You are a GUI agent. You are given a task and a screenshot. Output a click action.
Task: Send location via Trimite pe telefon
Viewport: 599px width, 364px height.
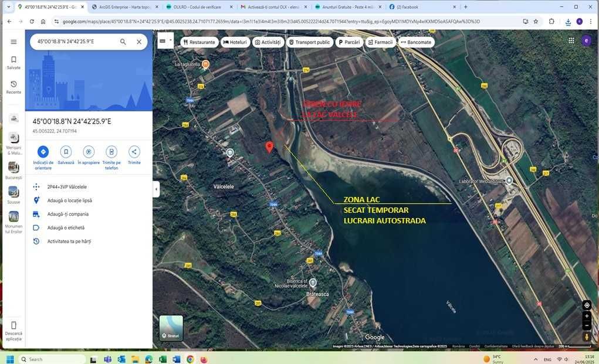(111, 158)
